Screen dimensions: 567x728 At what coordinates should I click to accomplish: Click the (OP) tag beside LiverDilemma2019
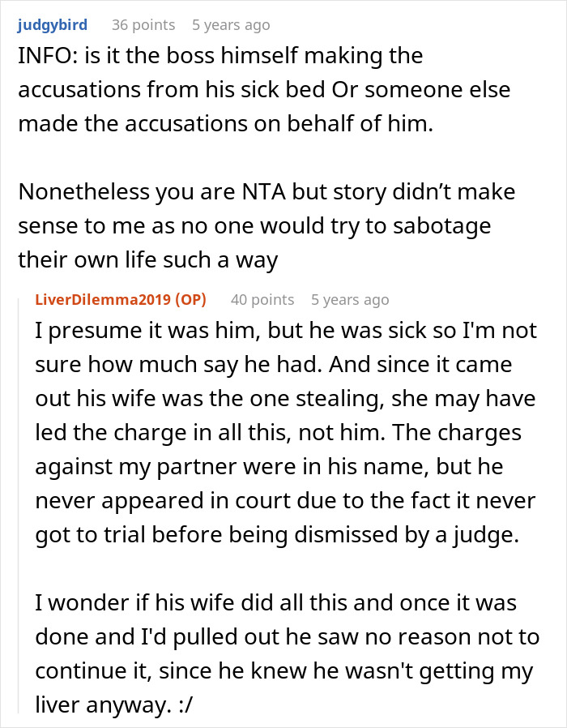pos(190,300)
